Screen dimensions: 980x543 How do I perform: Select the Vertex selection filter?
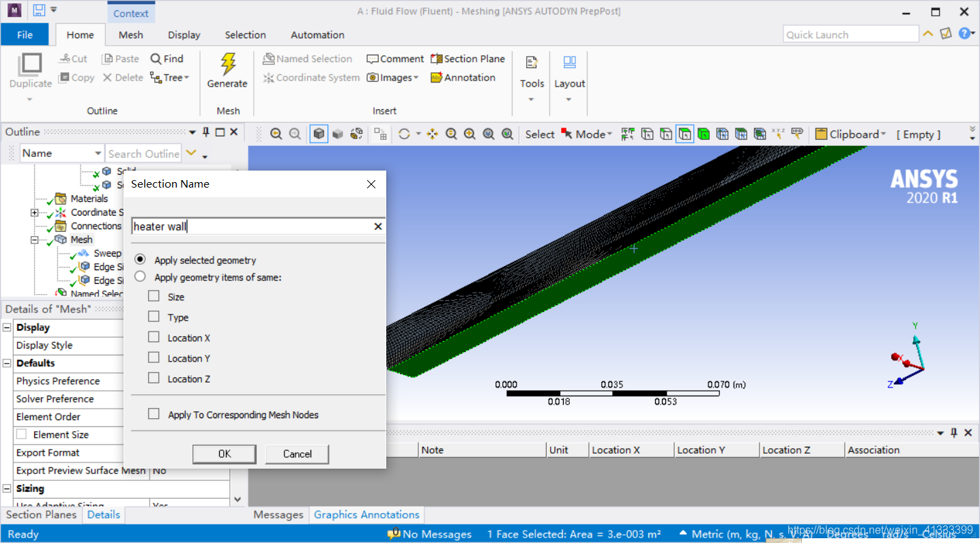(647, 134)
